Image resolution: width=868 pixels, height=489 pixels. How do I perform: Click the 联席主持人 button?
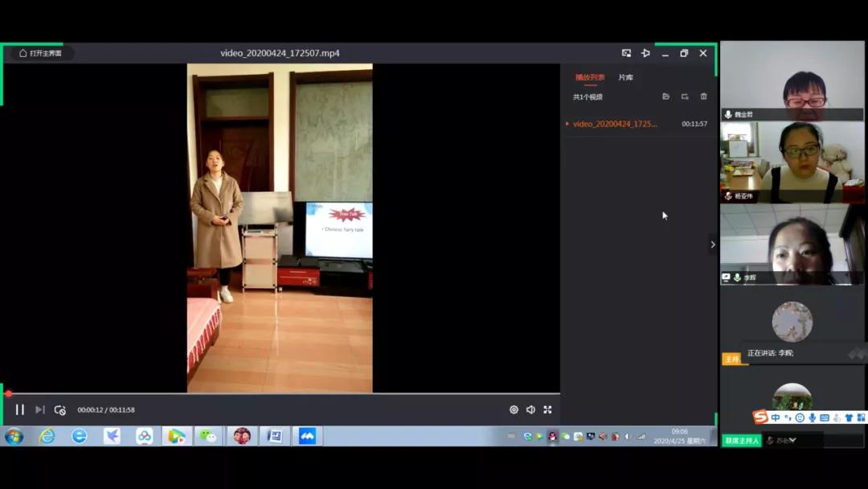(x=741, y=441)
